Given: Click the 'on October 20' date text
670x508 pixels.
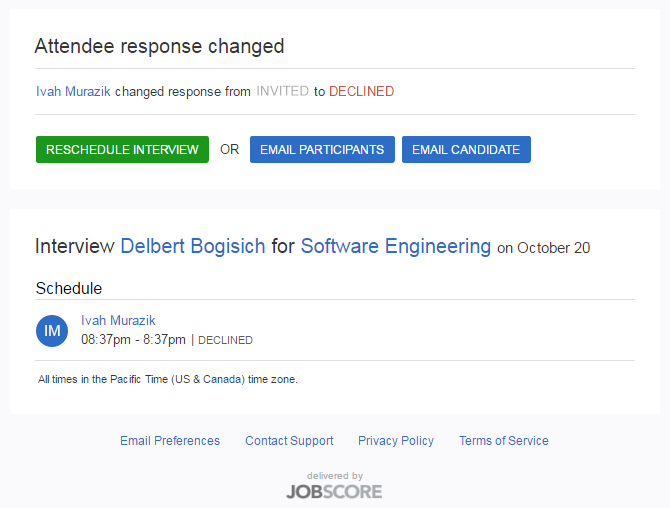Looking at the screenshot, I should (x=544, y=248).
